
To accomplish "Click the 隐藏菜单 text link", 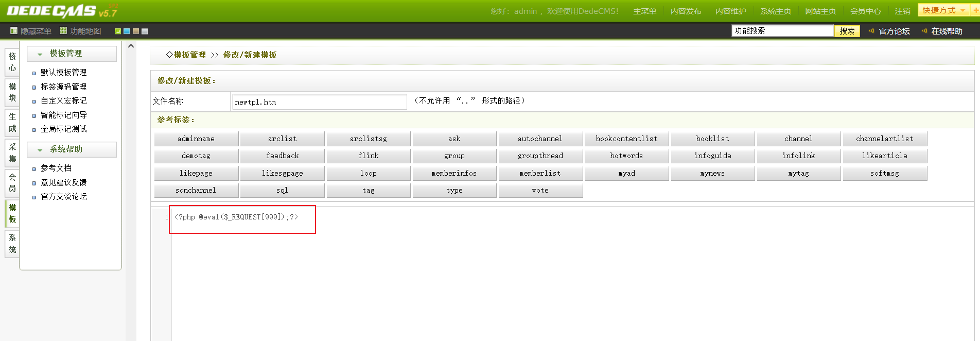I will click(x=36, y=31).
